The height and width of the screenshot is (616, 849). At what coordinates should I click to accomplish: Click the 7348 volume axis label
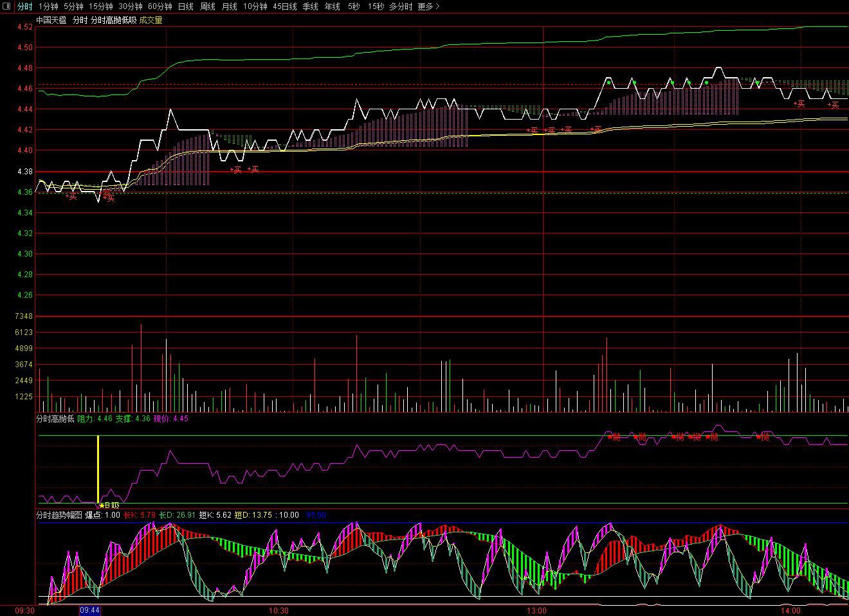point(24,316)
